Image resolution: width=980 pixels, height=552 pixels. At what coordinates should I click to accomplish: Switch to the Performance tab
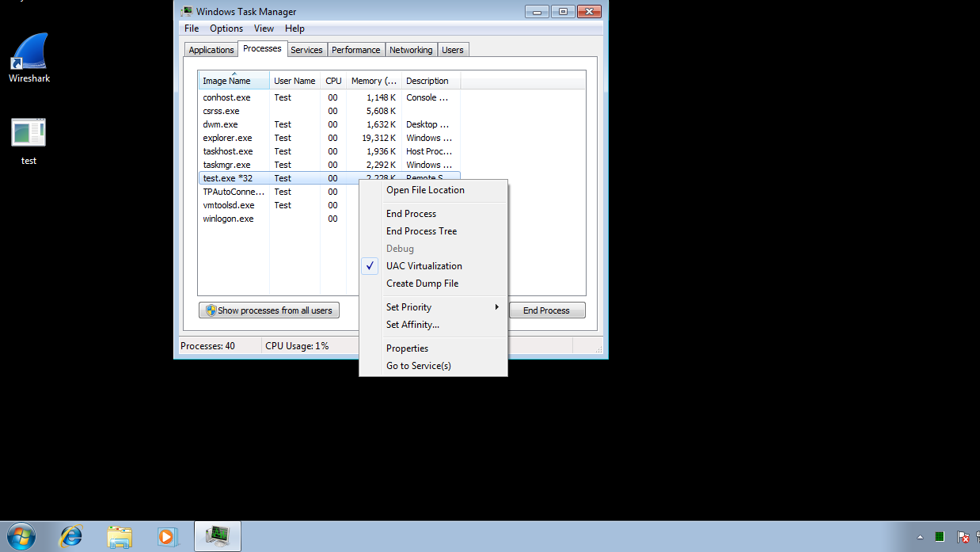point(356,50)
